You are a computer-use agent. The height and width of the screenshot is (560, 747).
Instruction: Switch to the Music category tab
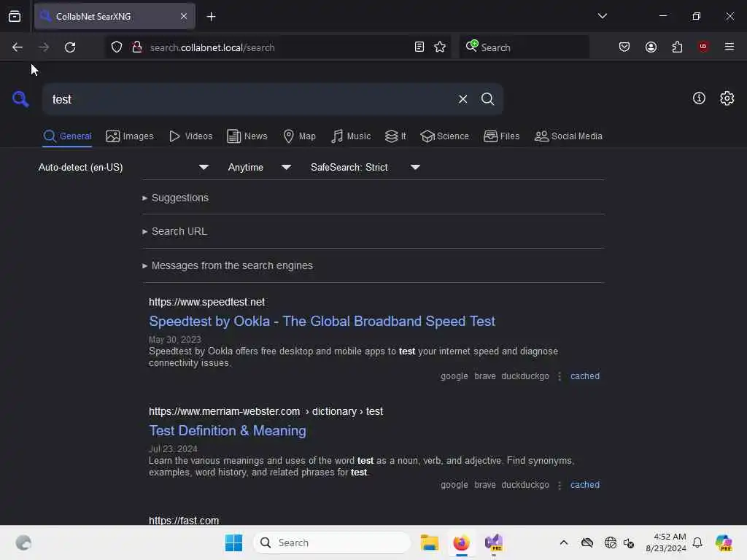click(x=351, y=136)
